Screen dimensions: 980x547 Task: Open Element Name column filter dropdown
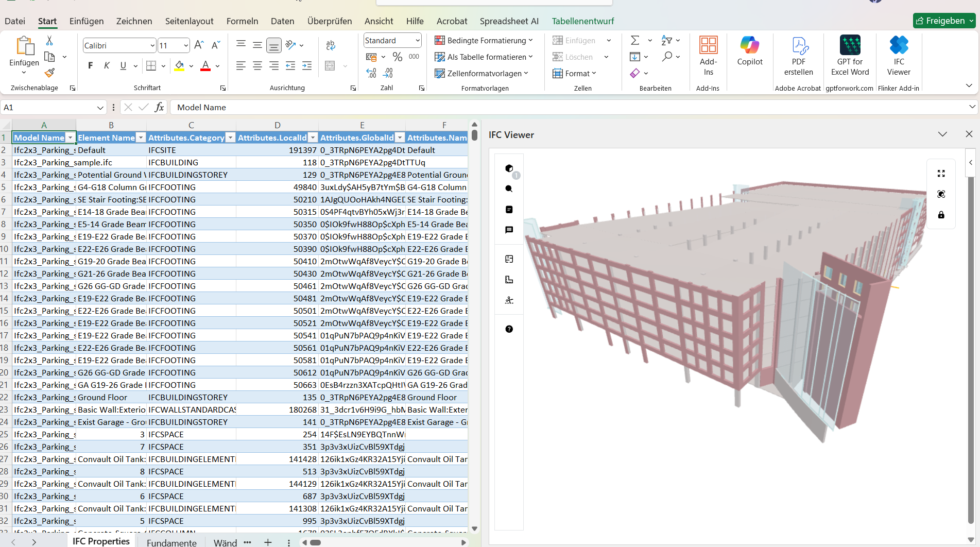pyautogui.click(x=141, y=138)
